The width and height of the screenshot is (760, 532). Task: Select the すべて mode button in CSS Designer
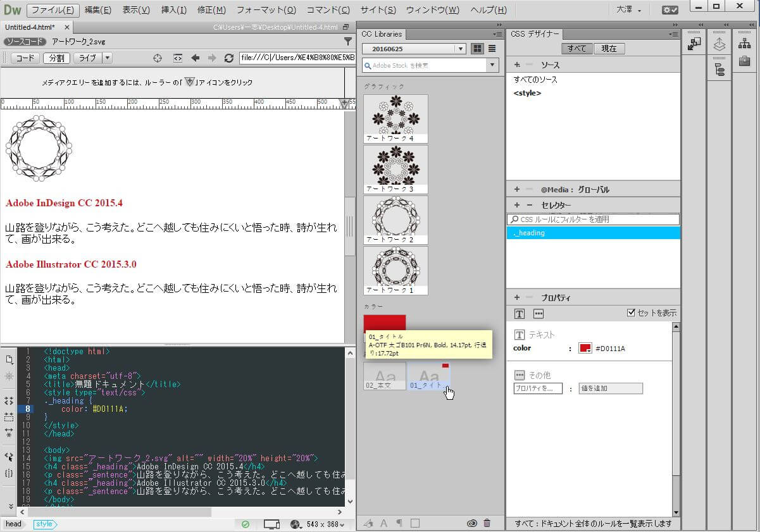pos(577,49)
